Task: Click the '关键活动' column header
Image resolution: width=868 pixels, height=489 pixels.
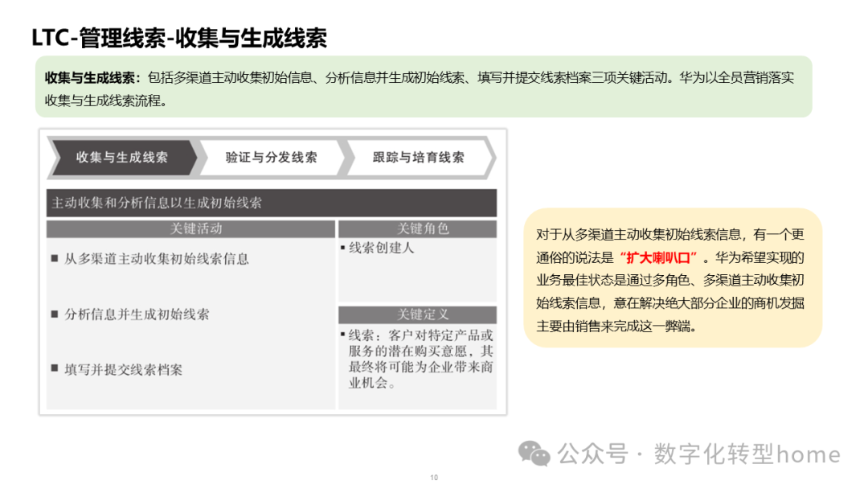Action: [x=190, y=228]
